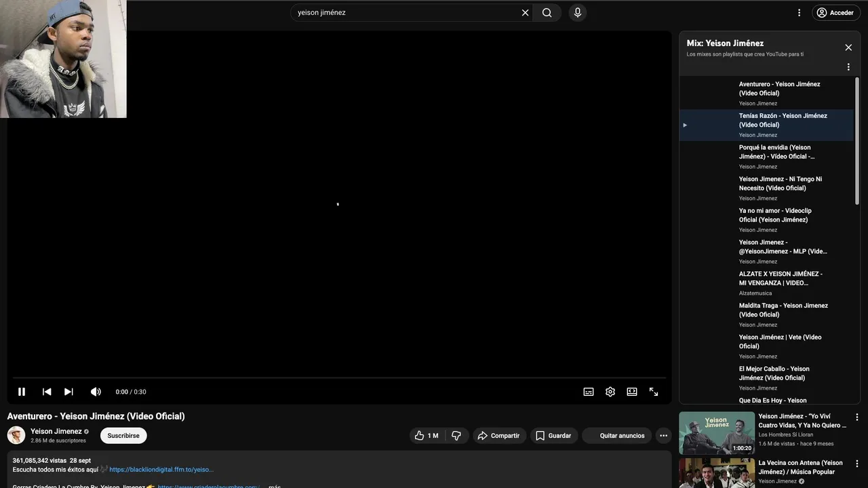868x488 pixels.
Task: Open La Vecina con Antena title
Action: (x=801, y=468)
